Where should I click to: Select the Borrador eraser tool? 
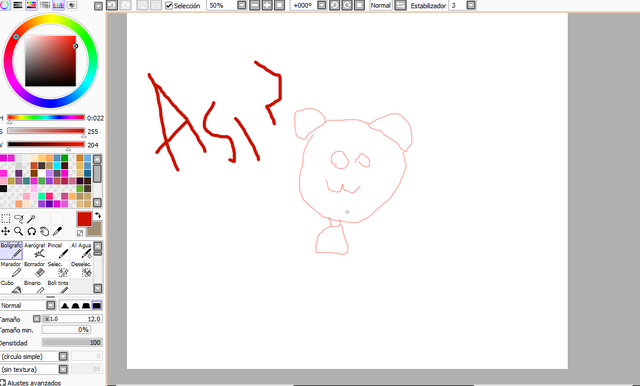click(34, 269)
